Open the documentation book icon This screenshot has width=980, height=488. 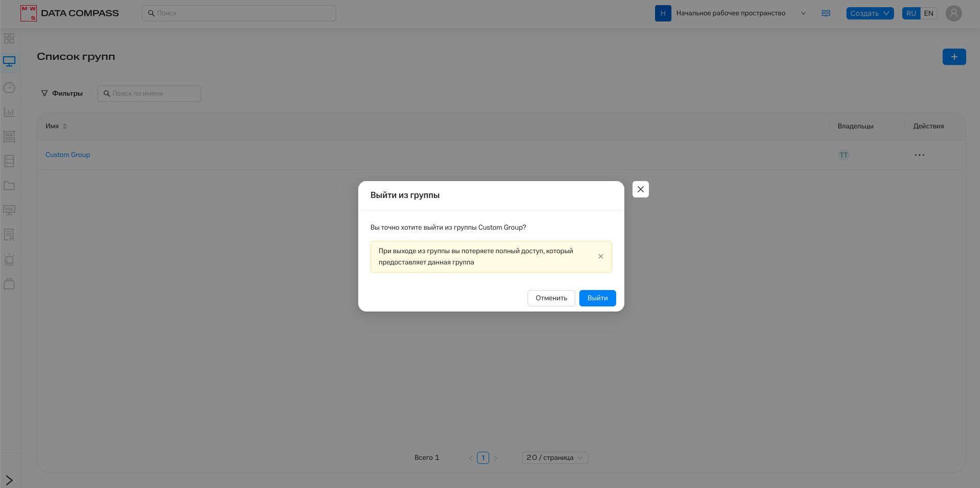[x=825, y=13]
